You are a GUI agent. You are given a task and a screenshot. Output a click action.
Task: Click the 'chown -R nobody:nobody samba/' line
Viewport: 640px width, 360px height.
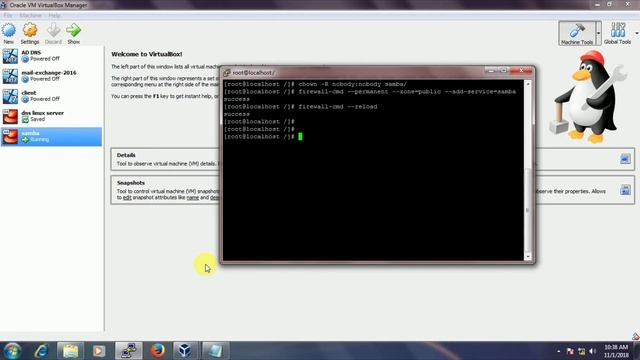click(x=316, y=84)
